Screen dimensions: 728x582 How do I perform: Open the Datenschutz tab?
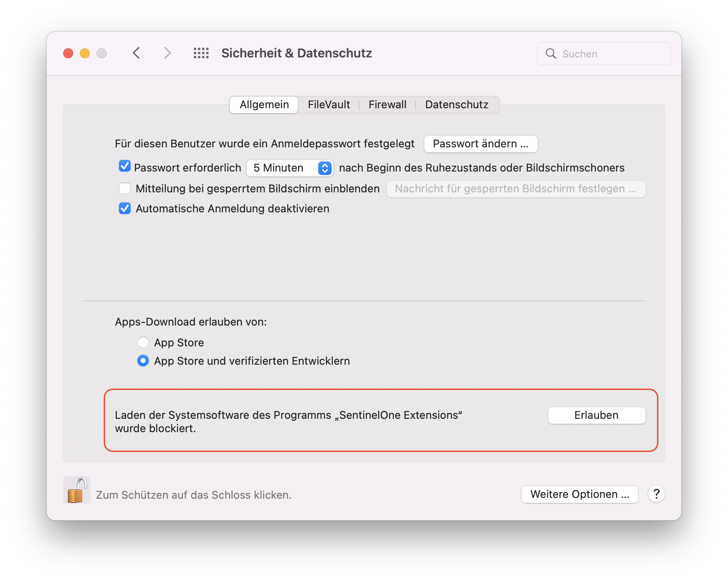[456, 104]
